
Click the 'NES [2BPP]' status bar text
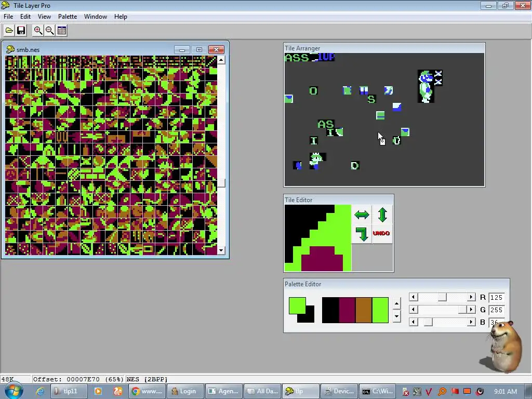pyautogui.click(x=147, y=379)
